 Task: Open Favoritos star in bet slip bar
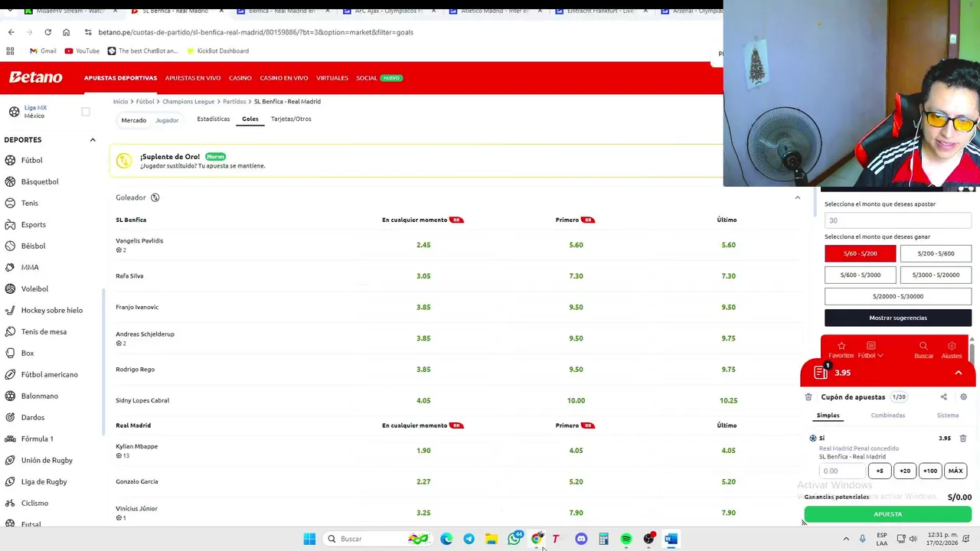(841, 350)
